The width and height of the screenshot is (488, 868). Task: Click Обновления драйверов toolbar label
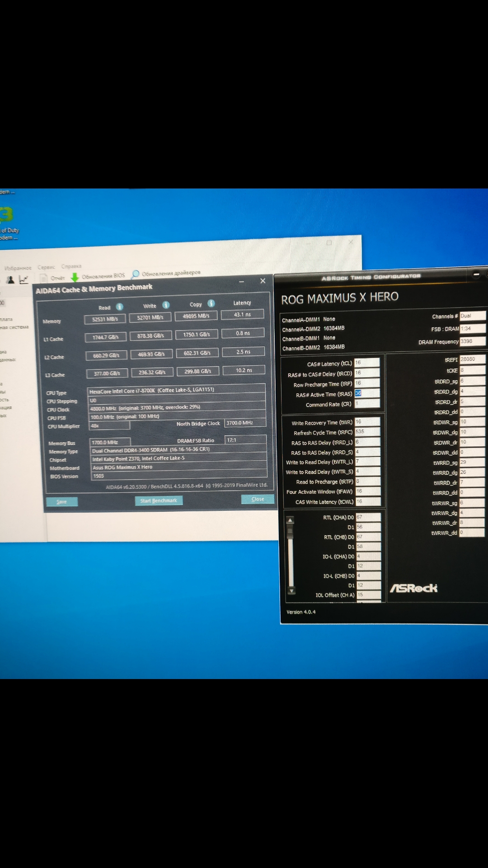171,273
